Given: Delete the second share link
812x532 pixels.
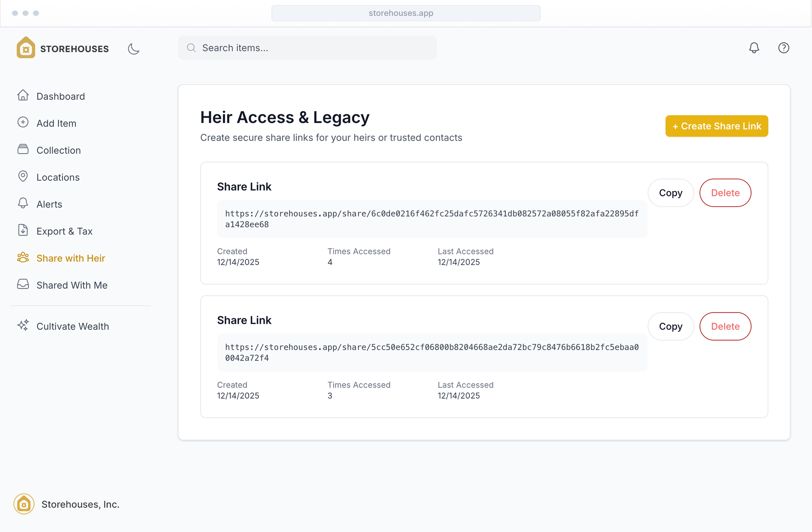Looking at the screenshot, I should point(725,326).
